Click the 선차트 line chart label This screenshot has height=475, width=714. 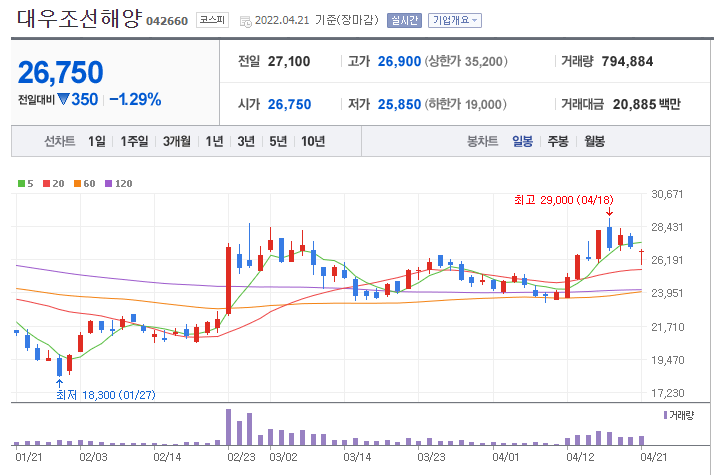tap(60, 142)
